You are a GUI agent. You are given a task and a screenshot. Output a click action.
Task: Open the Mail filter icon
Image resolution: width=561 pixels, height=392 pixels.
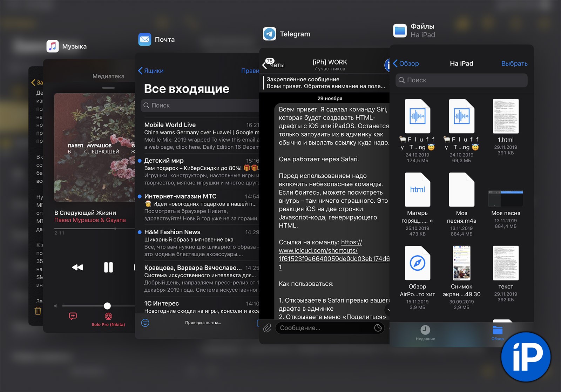point(145,323)
